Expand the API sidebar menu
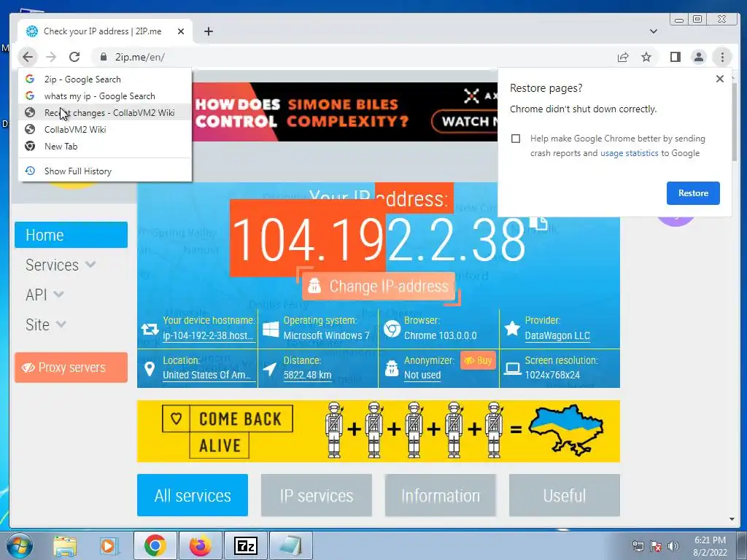This screenshot has width=747, height=560. point(44,295)
